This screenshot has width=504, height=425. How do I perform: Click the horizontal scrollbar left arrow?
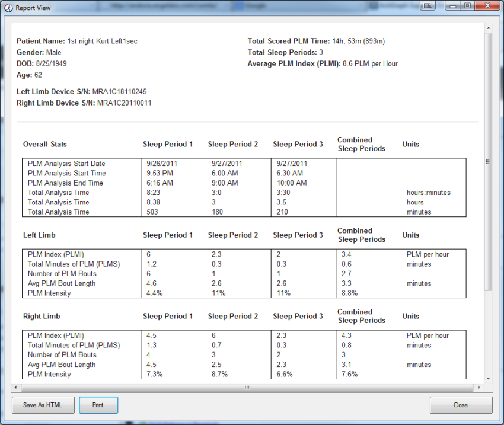click(14, 388)
